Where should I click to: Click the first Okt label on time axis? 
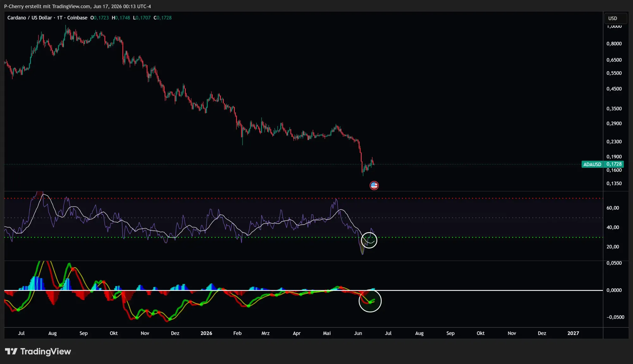pyautogui.click(x=114, y=333)
